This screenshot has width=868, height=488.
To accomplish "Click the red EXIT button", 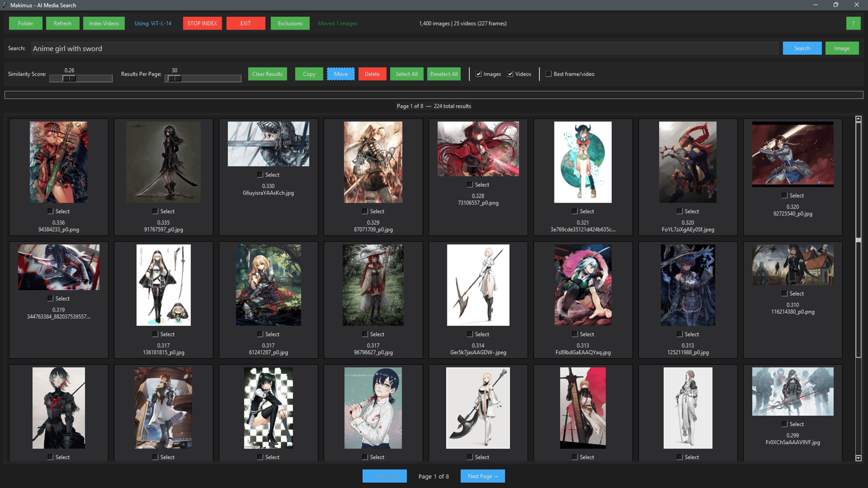I will [x=246, y=23].
